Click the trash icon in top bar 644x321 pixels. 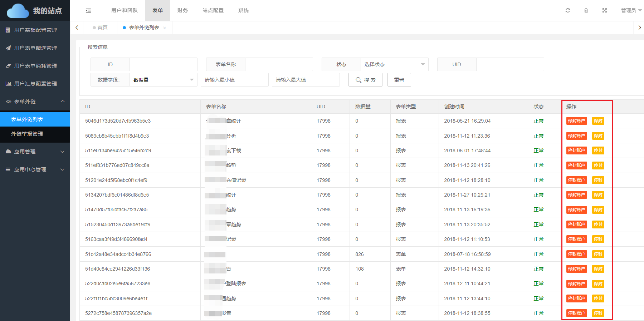pos(586,10)
